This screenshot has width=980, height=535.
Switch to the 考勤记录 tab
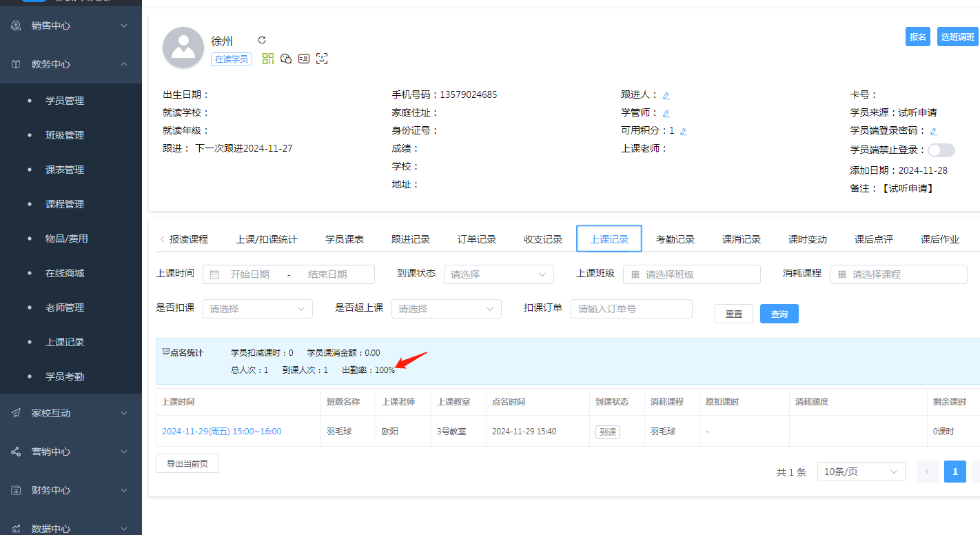click(x=675, y=239)
